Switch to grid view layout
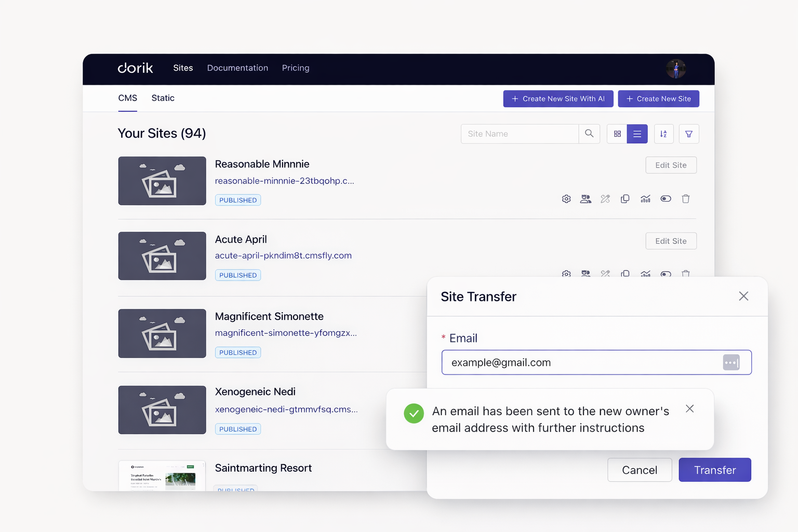The height and width of the screenshot is (532, 798). tap(617, 134)
